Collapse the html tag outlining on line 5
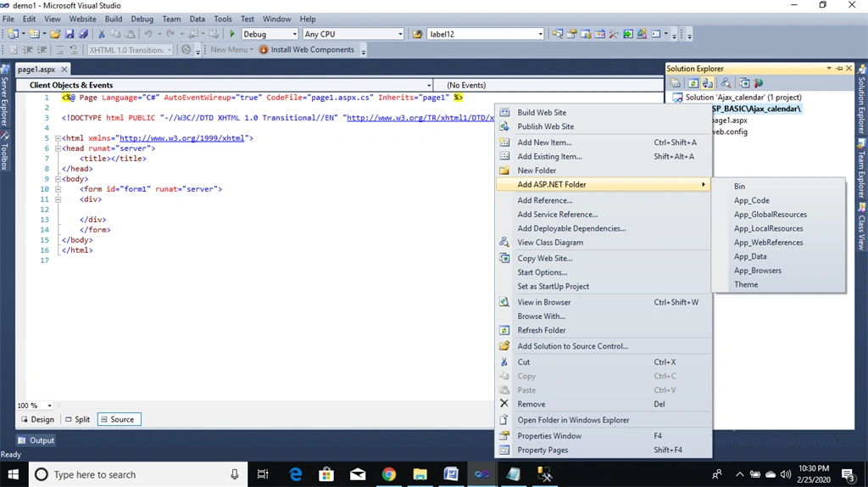The width and height of the screenshot is (868, 487). point(58,138)
